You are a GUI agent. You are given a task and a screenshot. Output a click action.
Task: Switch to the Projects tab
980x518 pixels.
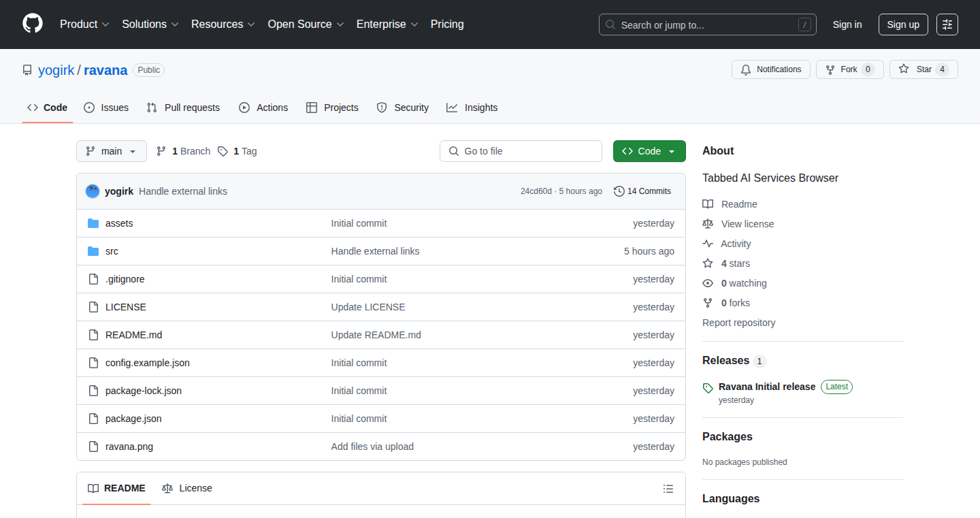point(332,108)
